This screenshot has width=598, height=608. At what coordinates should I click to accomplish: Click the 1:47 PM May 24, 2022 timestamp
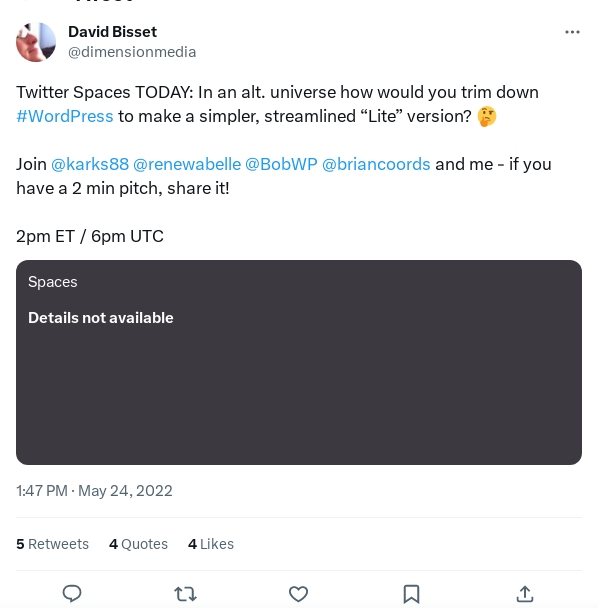tap(94, 491)
